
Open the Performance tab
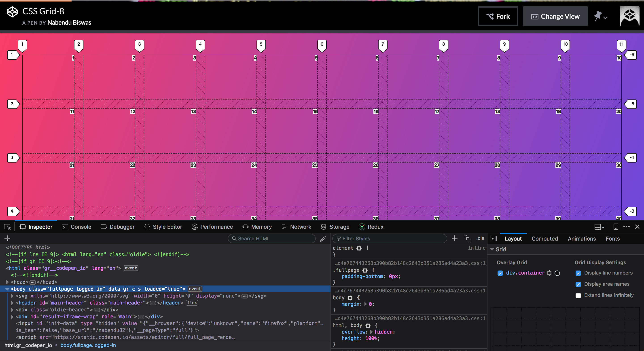pos(212,227)
